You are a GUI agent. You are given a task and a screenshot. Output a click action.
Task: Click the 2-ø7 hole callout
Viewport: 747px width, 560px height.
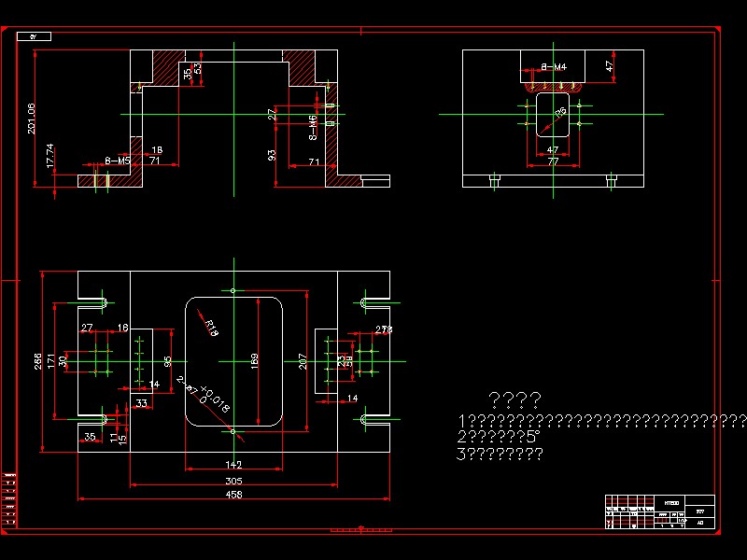pyautogui.click(x=187, y=385)
